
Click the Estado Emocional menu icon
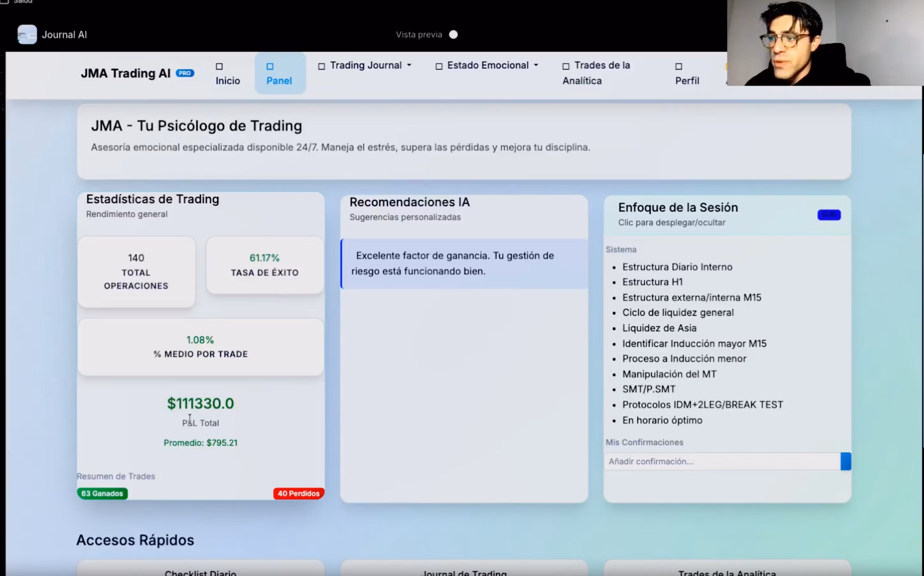[x=439, y=66]
